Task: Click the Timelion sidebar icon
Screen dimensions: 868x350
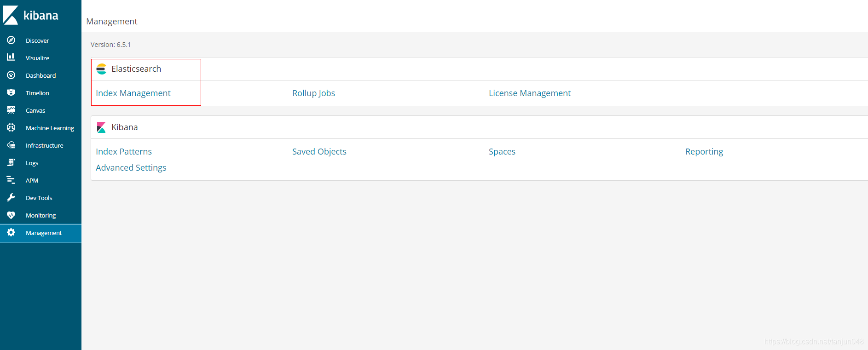Action: pyautogui.click(x=11, y=92)
